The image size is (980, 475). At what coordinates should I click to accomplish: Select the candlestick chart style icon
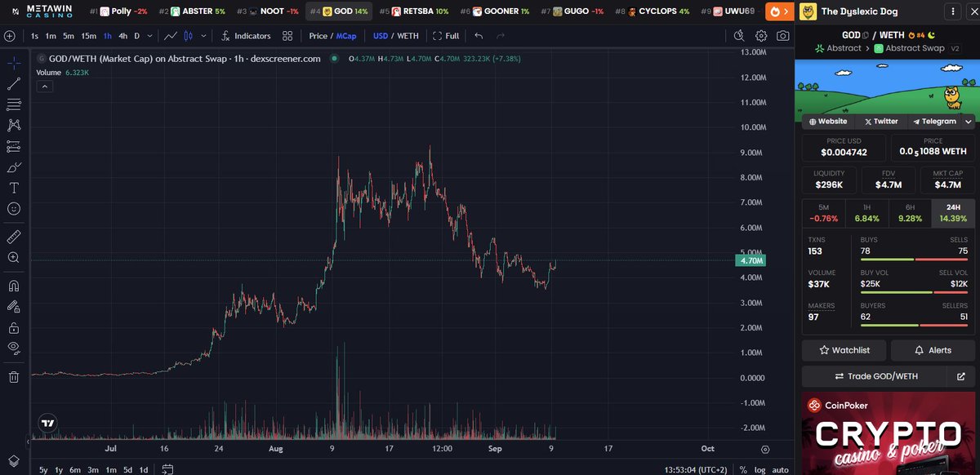pyautogui.click(x=189, y=36)
